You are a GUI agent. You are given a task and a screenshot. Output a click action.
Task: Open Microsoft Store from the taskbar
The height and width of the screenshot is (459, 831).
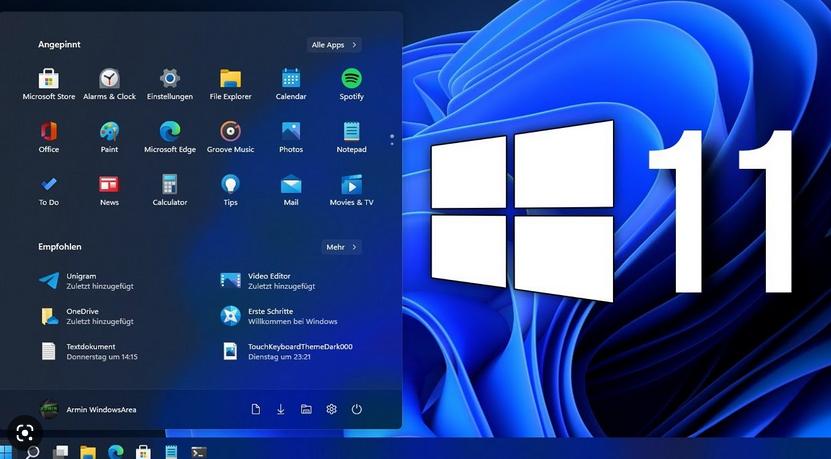pyautogui.click(x=143, y=452)
